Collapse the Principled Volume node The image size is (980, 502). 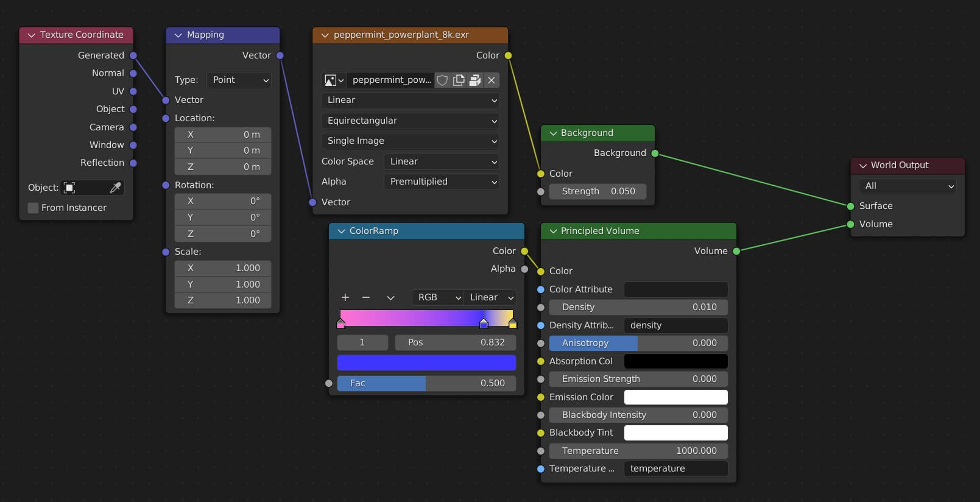point(554,232)
